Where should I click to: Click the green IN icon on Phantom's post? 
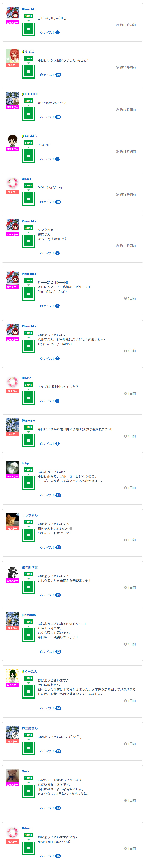28,440
